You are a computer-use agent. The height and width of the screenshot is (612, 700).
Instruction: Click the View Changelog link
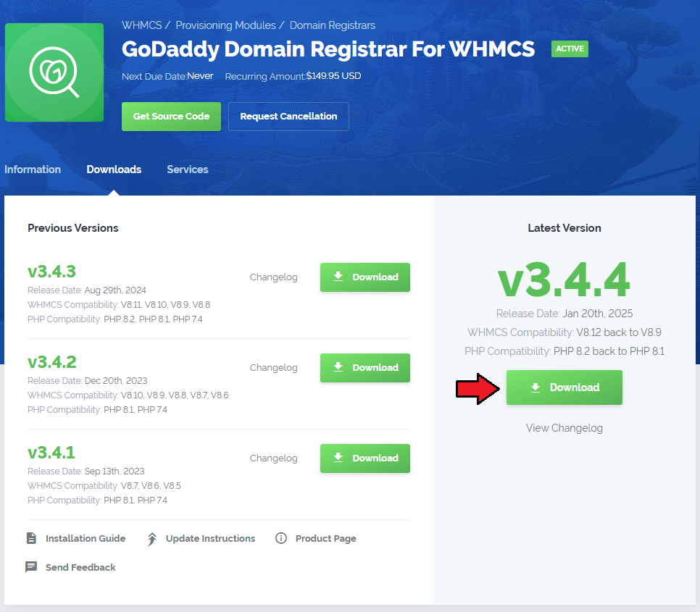point(564,428)
